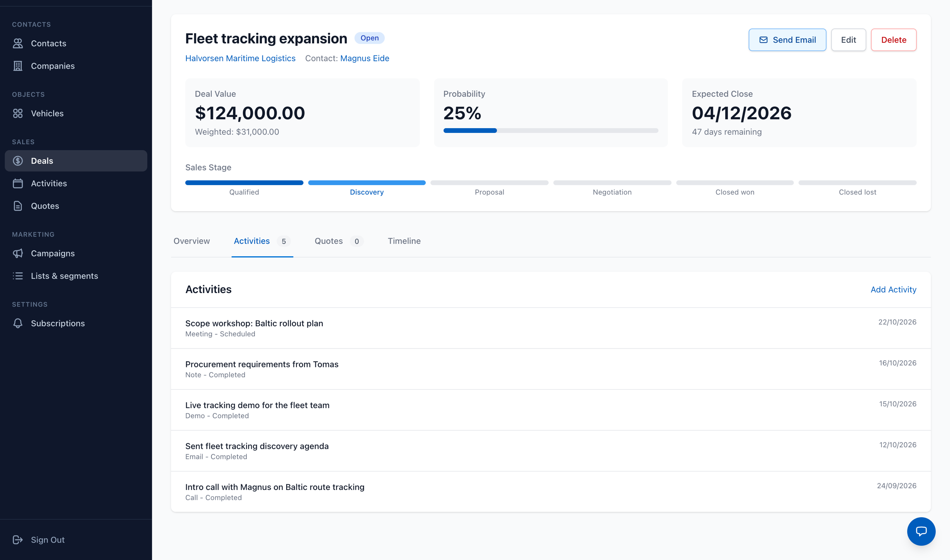Click the Quotes document icon in sidebar

pos(18,206)
